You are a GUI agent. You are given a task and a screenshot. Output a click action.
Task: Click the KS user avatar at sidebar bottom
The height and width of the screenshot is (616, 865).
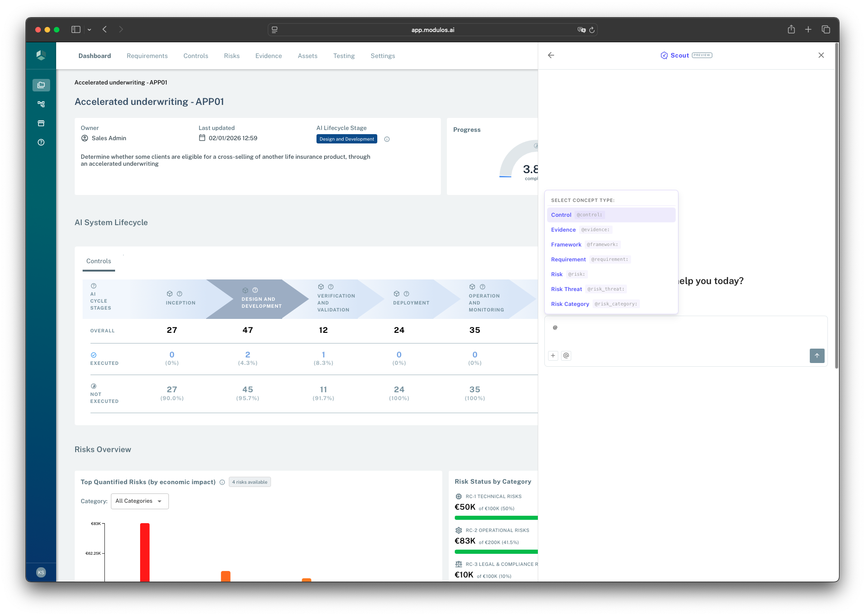coord(41,572)
